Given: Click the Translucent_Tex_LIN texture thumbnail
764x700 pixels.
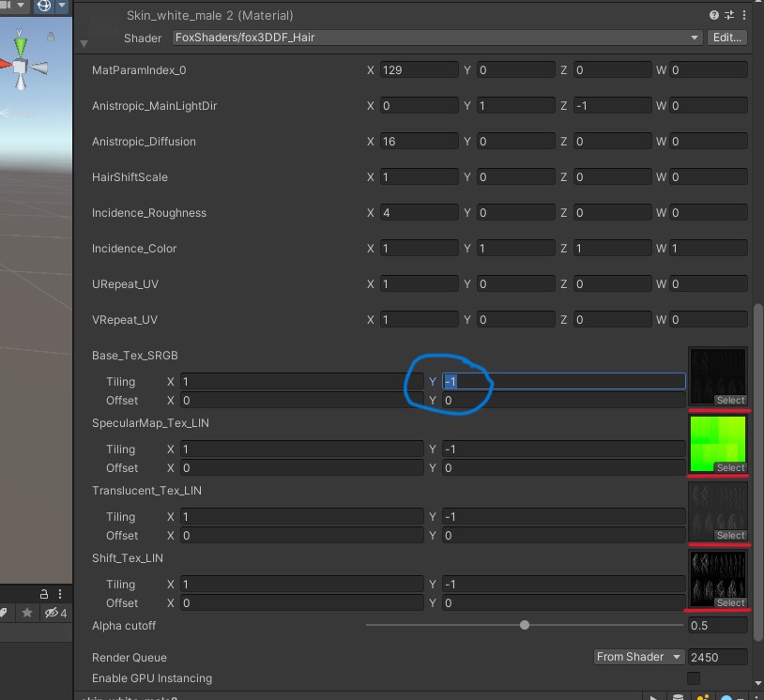Looking at the screenshot, I should pyautogui.click(x=718, y=510).
